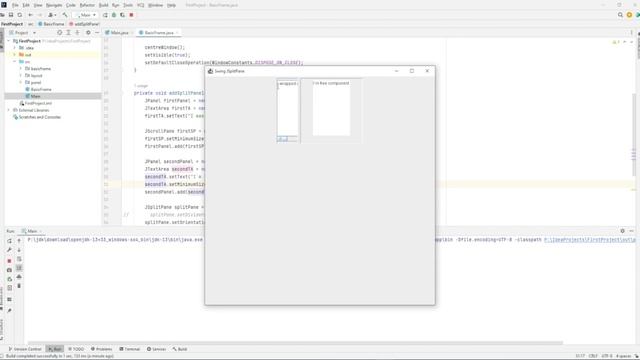Click the up arrow in Run console

click(x=19, y=241)
